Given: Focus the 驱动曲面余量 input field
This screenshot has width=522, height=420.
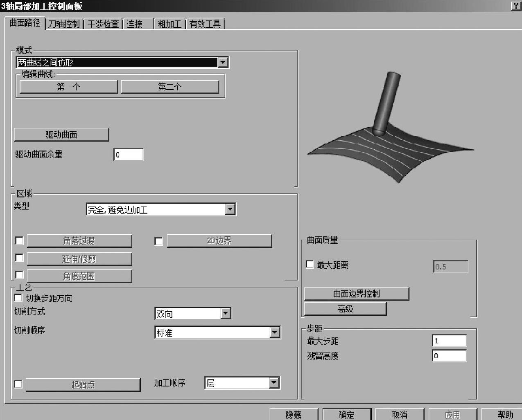Looking at the screenshot, I should click(128, 155).
